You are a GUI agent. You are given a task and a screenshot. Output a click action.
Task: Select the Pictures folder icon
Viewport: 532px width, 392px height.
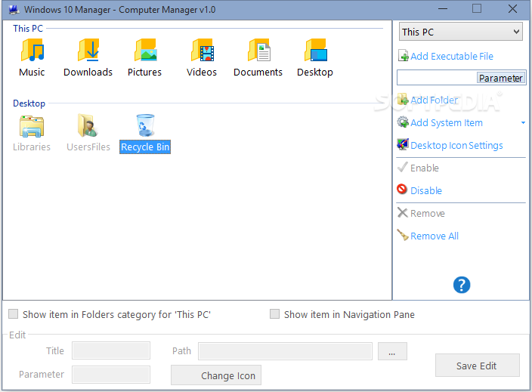146,50
